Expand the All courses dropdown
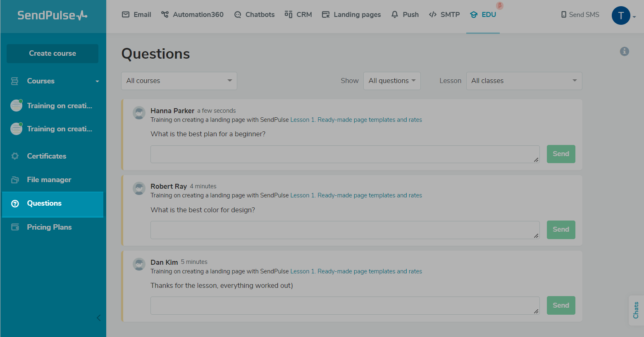 (x=179, y=81)
